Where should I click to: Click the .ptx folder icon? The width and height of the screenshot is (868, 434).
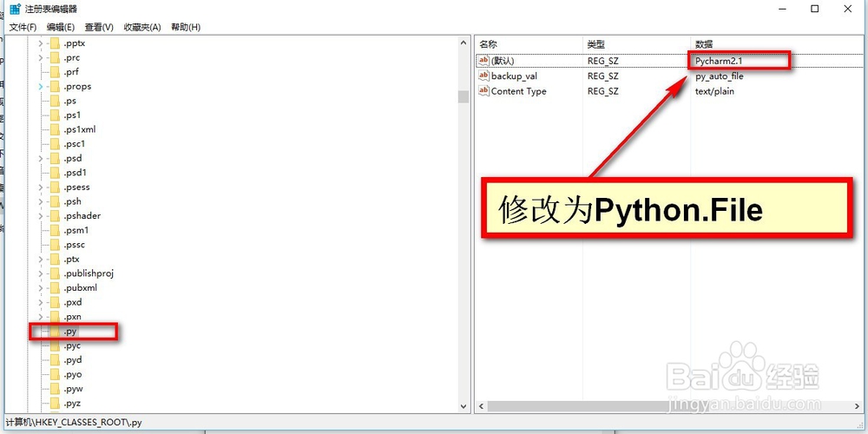(x=54, y=259)
